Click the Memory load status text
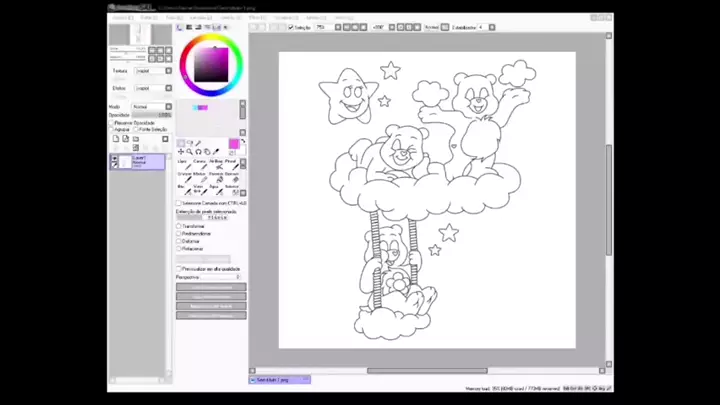This screenshot has height=405, width=720. tap(512, 388)
